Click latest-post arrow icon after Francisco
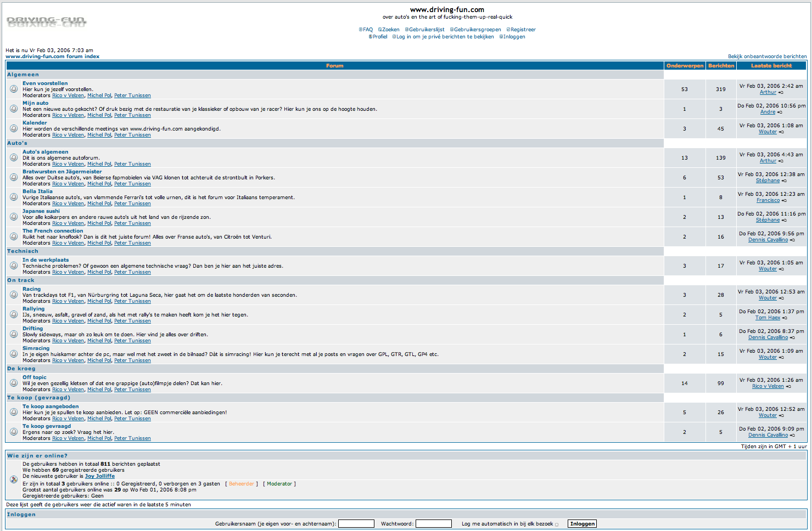The width and height of the screenshot is (812, 531). pos(784,201)
